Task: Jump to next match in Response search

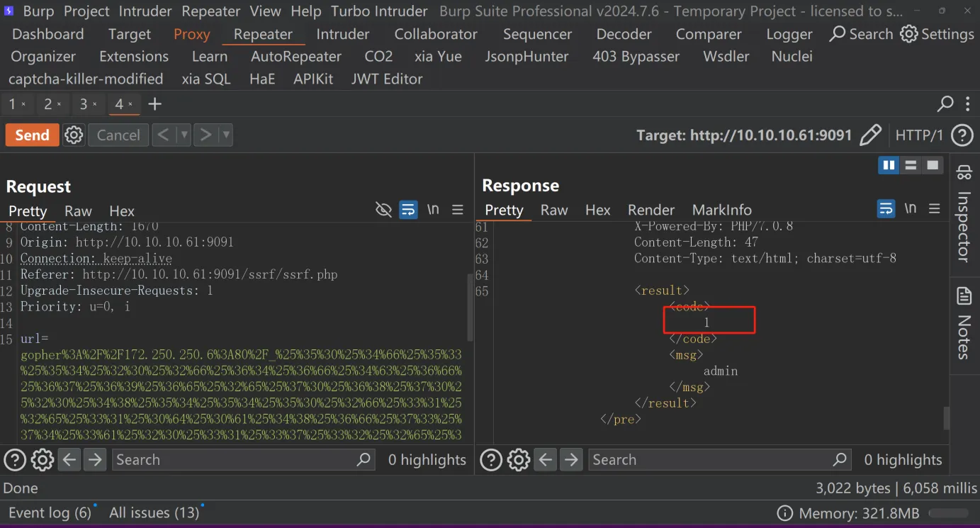Action: (x=570, y=459)
